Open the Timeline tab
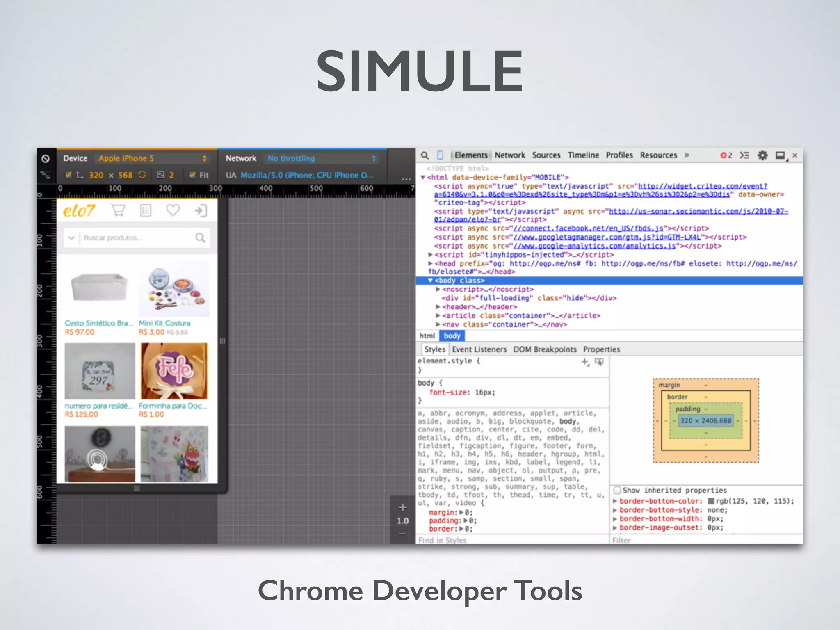840x630 pixels. [583, 155]
